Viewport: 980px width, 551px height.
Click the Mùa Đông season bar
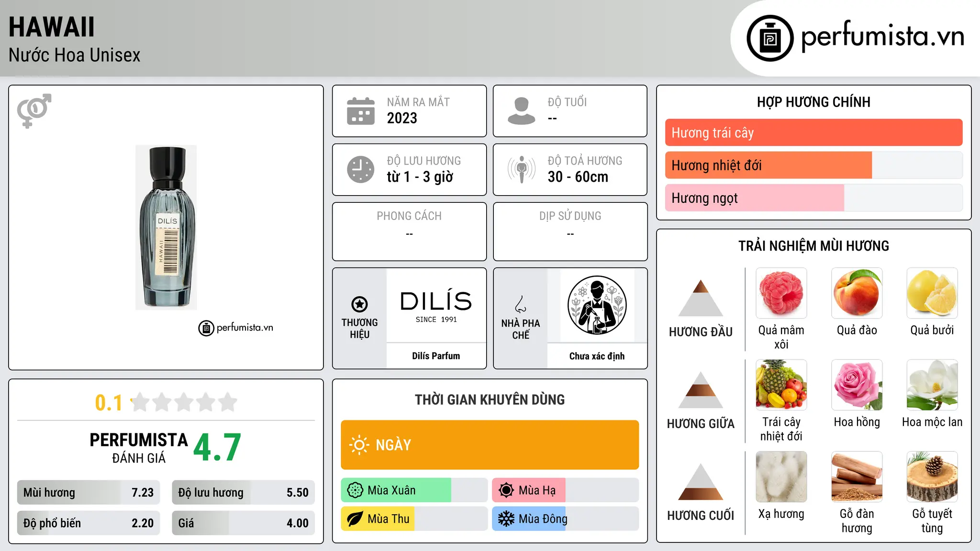coord(565,519)
